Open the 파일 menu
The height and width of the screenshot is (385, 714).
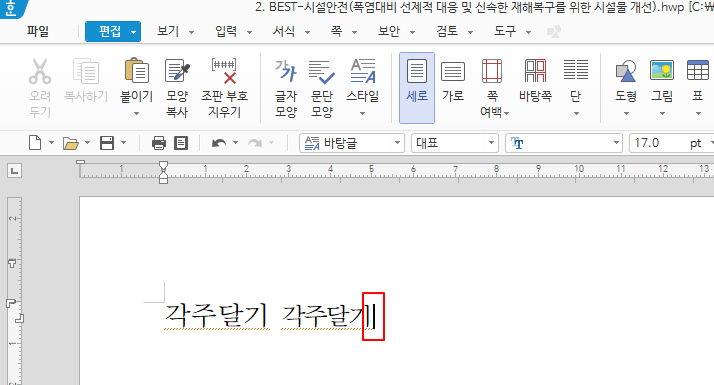(38, 31)
